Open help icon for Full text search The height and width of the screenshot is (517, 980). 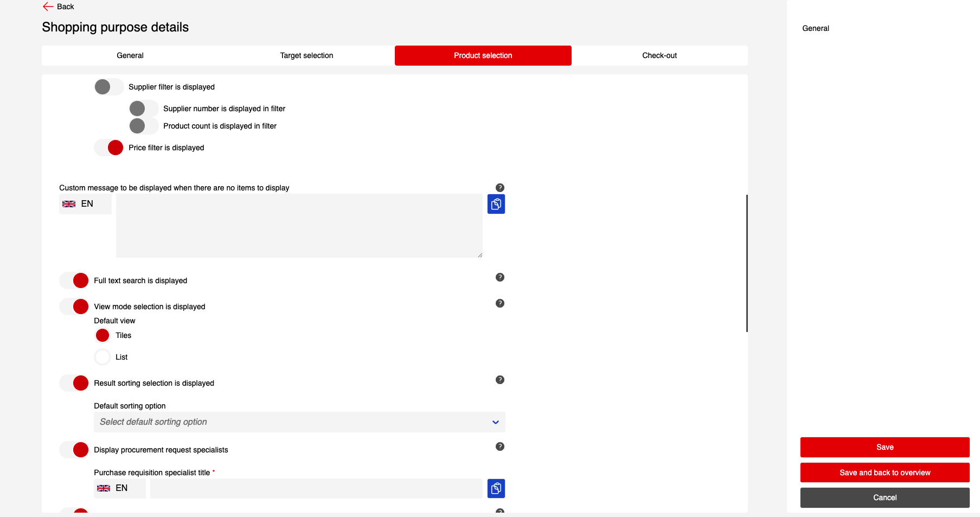[x=499, y=277]
